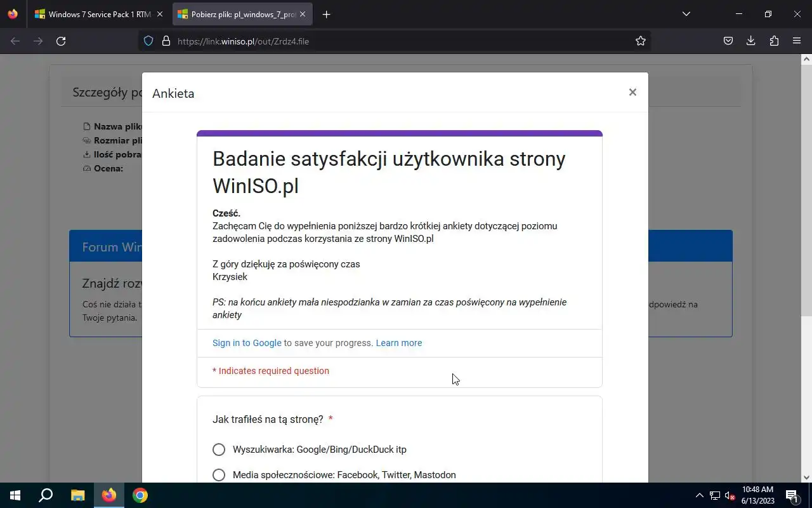Click the Learn more link
812x508 pixels.
click(x=398, y=343)
